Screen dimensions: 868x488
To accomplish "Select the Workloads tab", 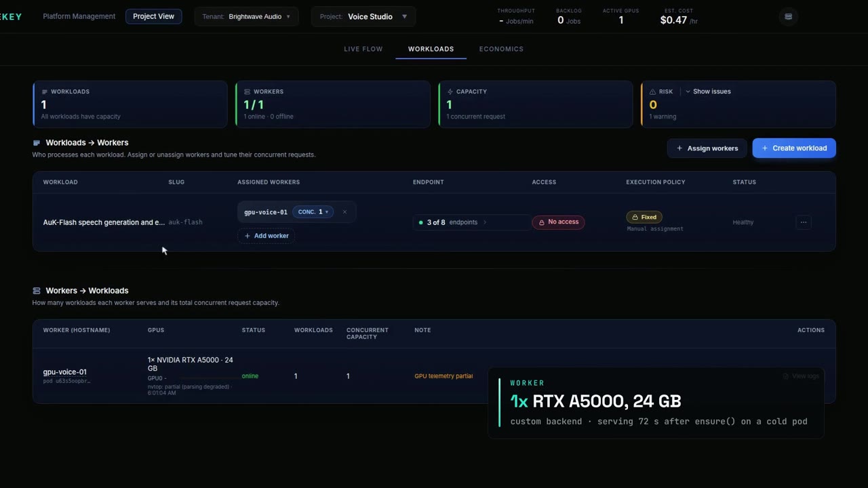I will click(x=431, y=49).
